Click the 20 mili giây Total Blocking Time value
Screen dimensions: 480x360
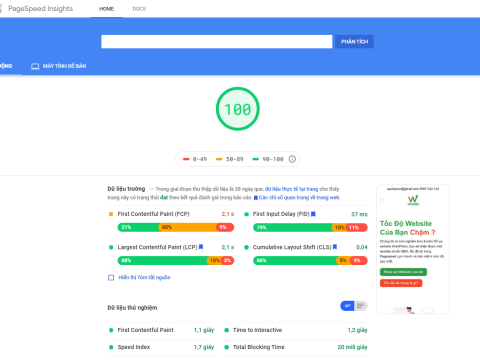point(353,347)
